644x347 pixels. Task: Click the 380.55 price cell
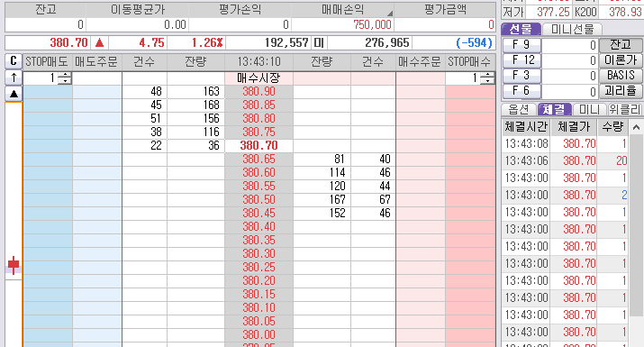tap(259, 187)
